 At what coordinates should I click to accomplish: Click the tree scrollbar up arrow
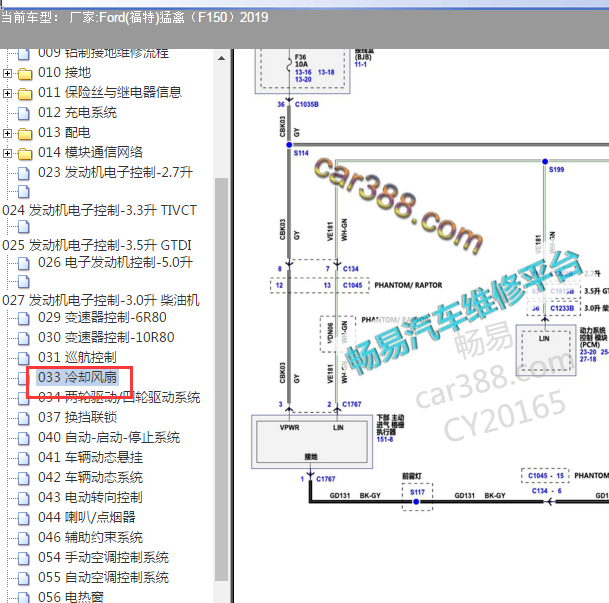tap(221, 59)
